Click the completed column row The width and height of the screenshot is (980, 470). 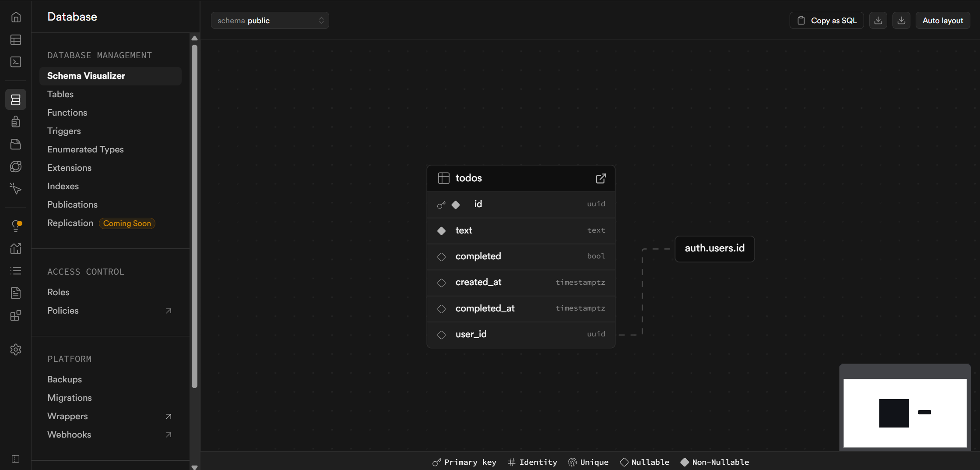coord(521,257)
